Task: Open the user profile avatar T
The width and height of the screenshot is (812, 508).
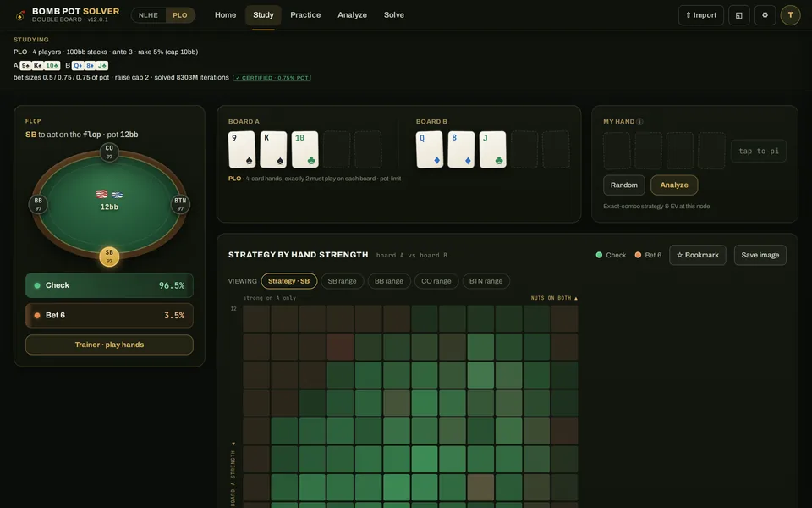Action: (x=790, y=15)
